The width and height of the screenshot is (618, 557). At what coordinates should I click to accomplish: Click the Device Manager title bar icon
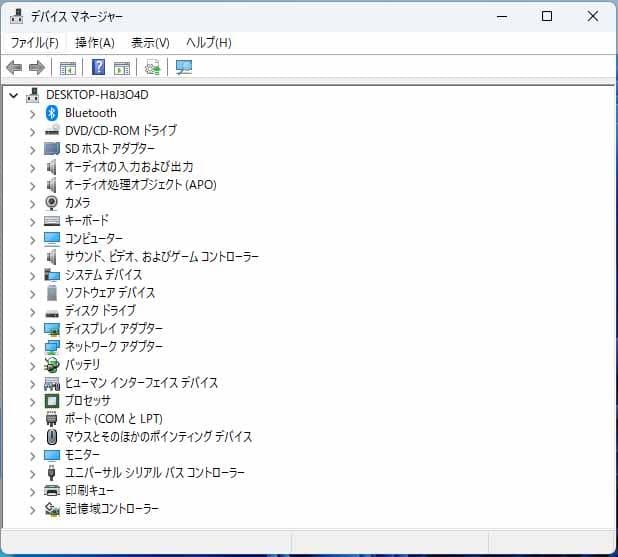coord(17,17)
